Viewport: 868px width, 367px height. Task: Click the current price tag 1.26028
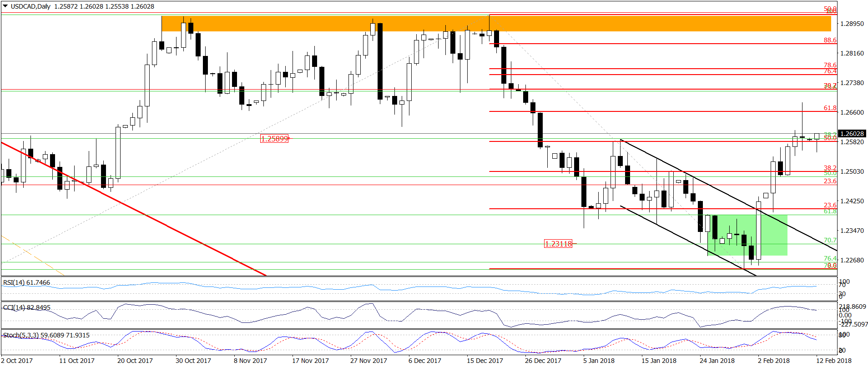point(852,134)
